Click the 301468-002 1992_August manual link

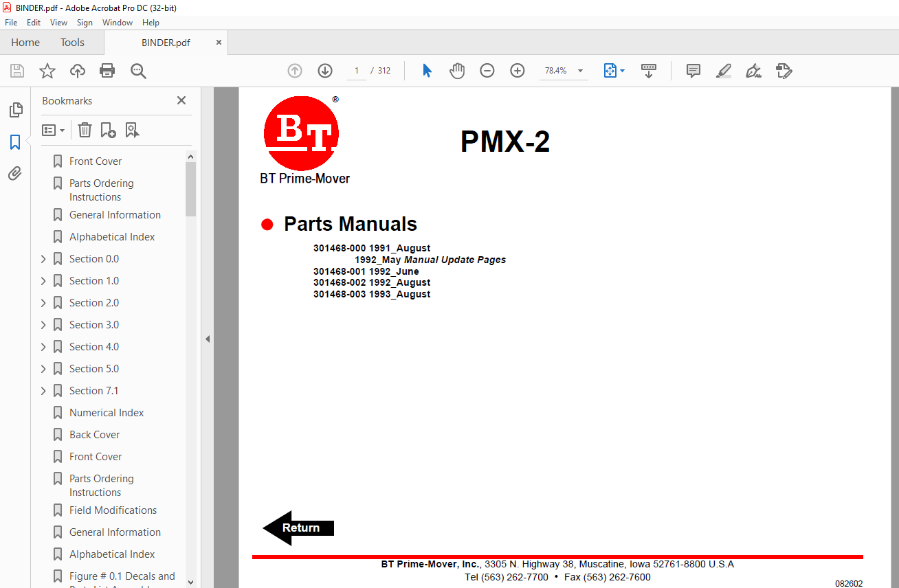click(x=372, y=282)
